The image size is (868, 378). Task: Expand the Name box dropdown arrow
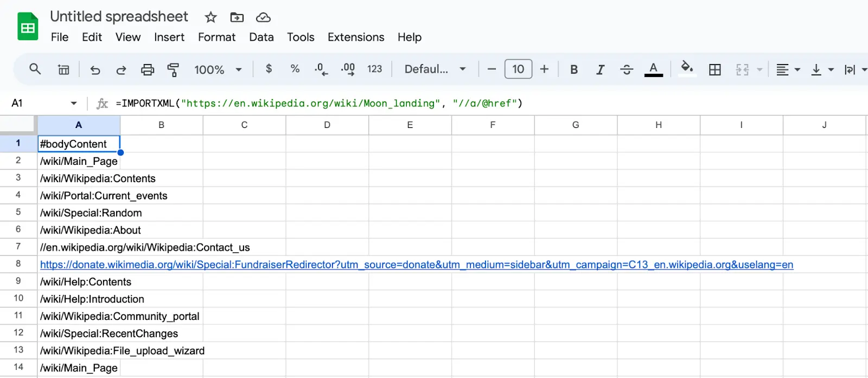[x=74, y=103]
